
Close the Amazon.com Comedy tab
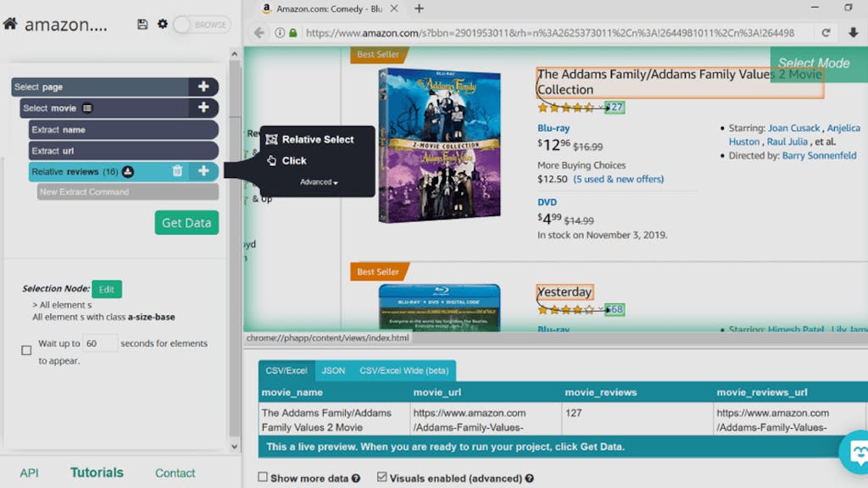click(x=393, y=8)
